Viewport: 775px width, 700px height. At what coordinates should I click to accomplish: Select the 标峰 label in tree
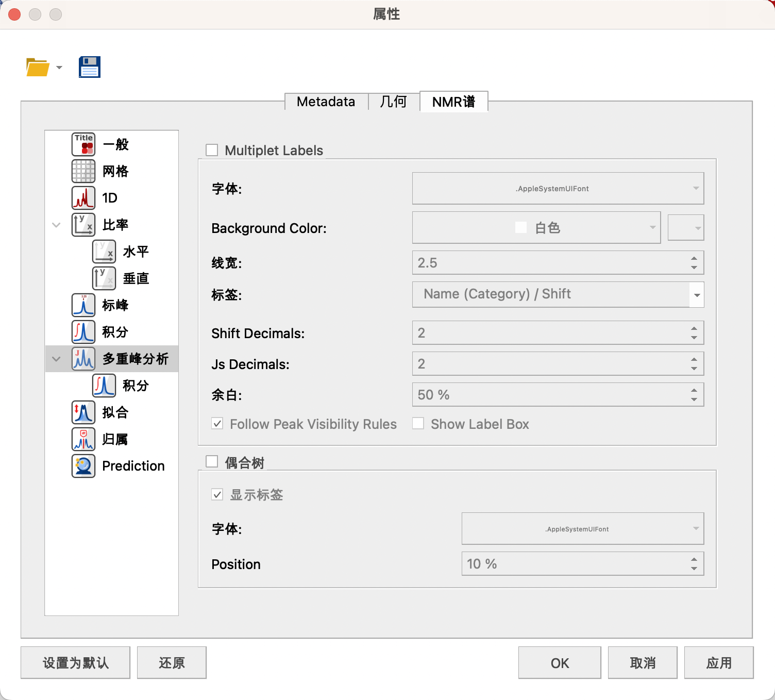pos(115,305)
